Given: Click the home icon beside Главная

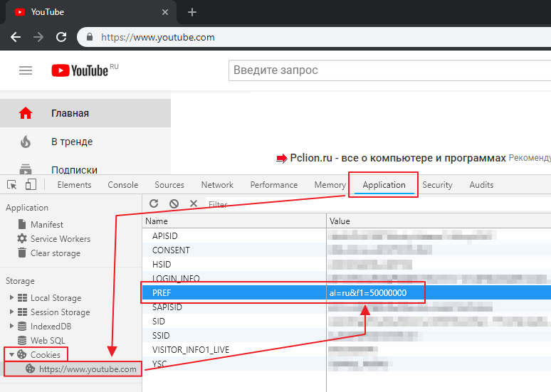Looking at the screenshot, I should click(26, 113).
